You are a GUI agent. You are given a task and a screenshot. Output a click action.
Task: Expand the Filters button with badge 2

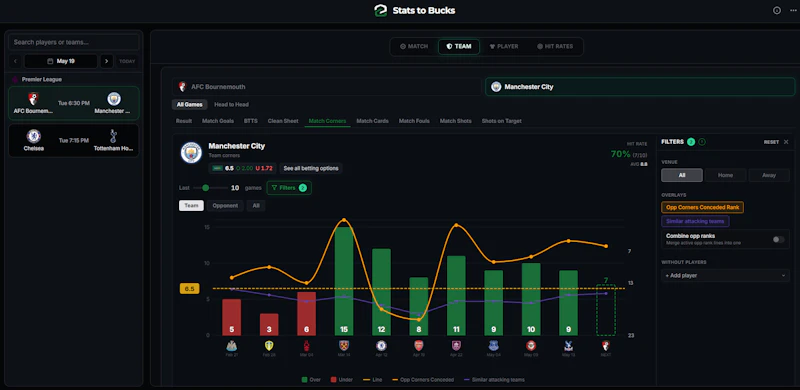pos(289,188)
